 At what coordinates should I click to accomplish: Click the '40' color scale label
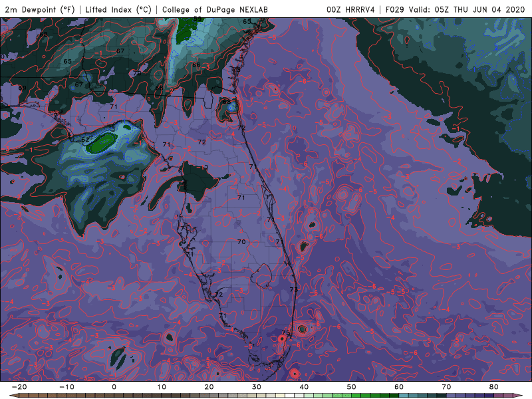click(304, 387)
